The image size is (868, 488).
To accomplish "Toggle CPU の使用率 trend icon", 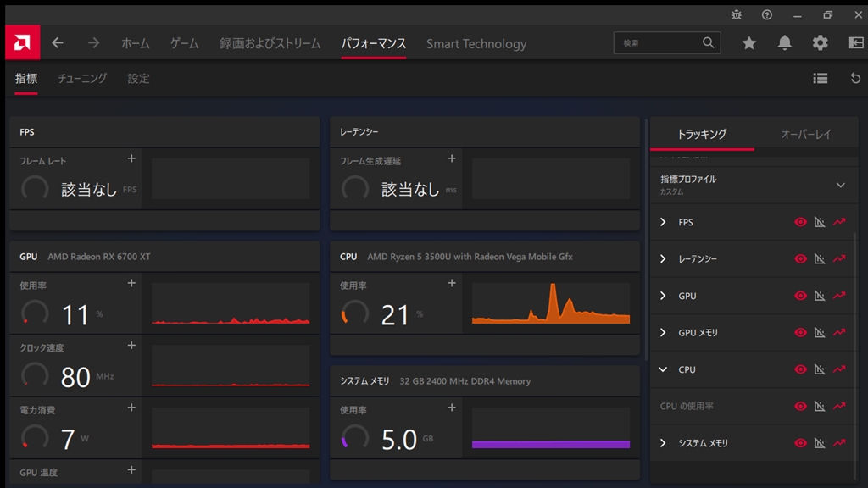I will 839,406.
